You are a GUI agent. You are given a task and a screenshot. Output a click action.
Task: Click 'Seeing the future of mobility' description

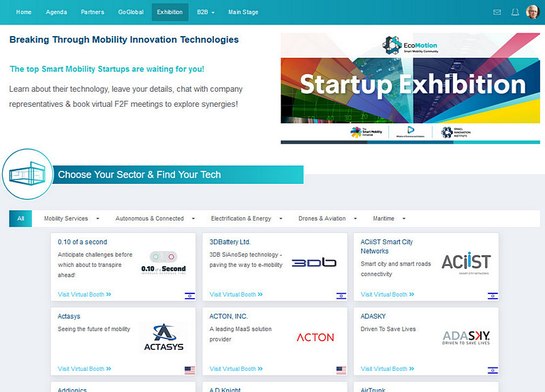point(94,329)
